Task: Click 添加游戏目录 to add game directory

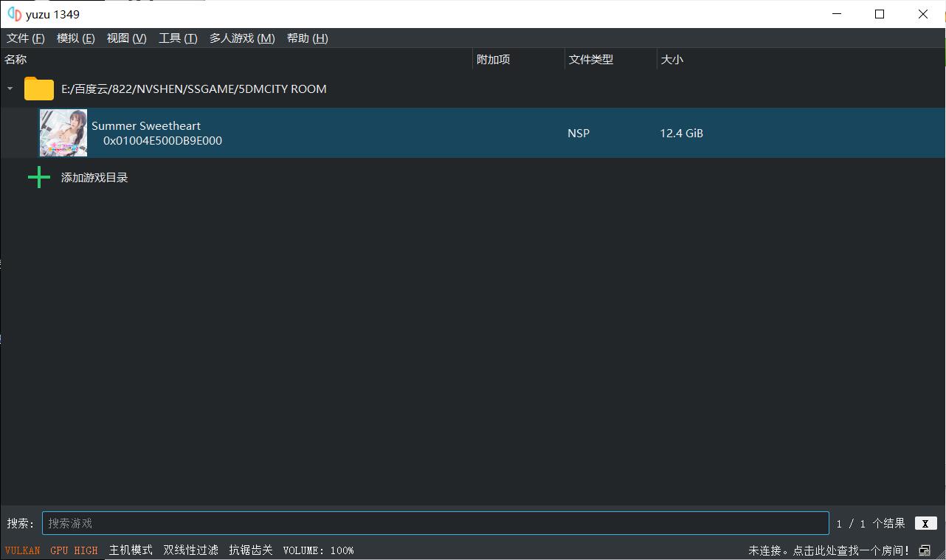Action: click(x=94, y=178)
